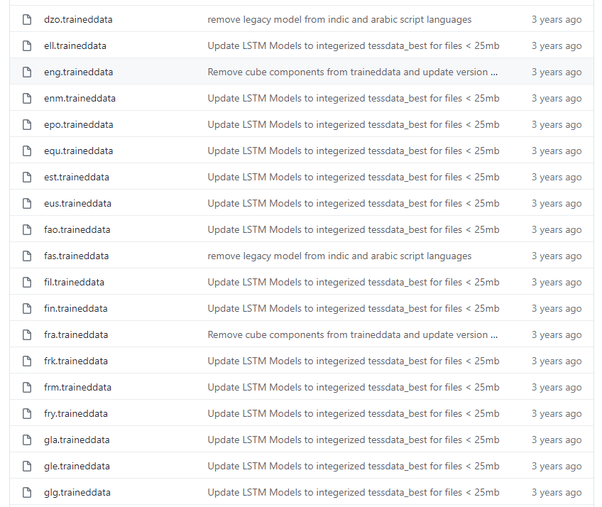Open commit message for eng.traineddata row

point(352,72)
